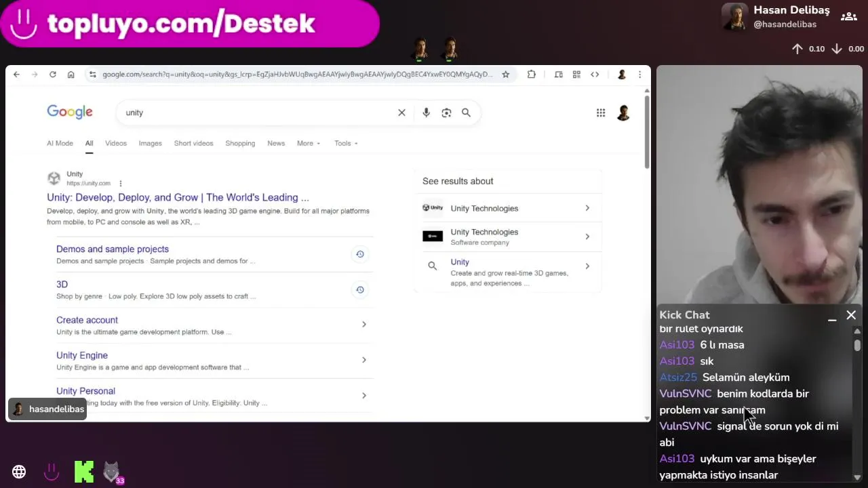Switch to Images tab
The height and width of the screenshot is (488, 868).
pos(151,144)
